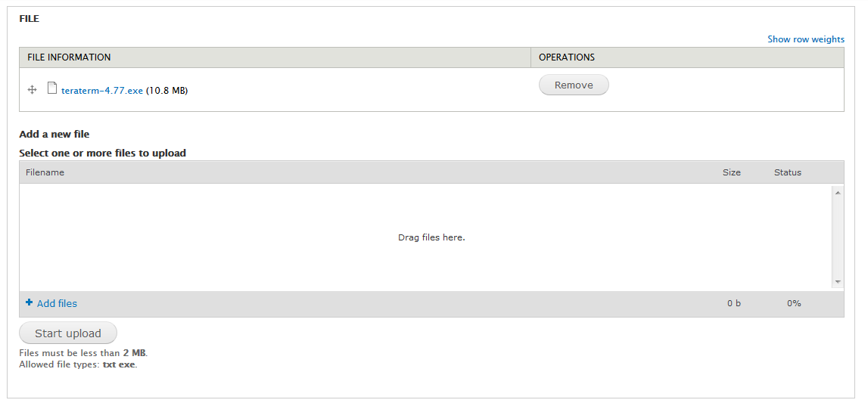Screen dimensions: 868x403
Task: Click the scroll down arrow in upload list
Action: 838,282
